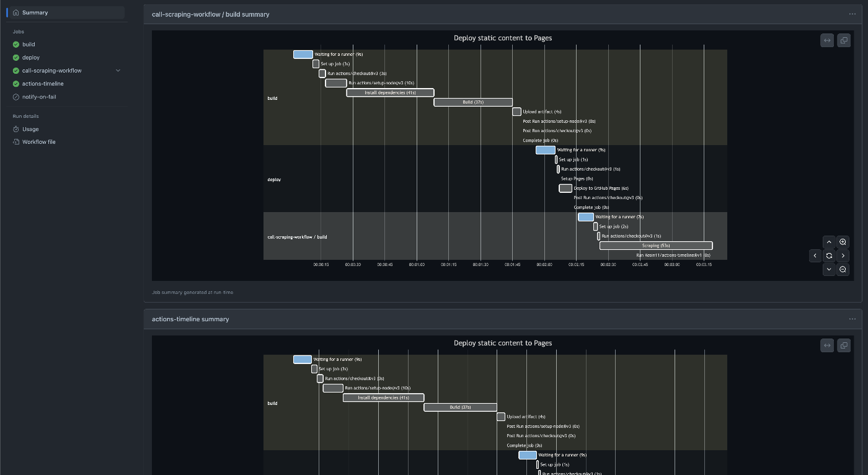
Task: Pan the first diagram left
Action: pyautogui.click(x=815, y=255)
